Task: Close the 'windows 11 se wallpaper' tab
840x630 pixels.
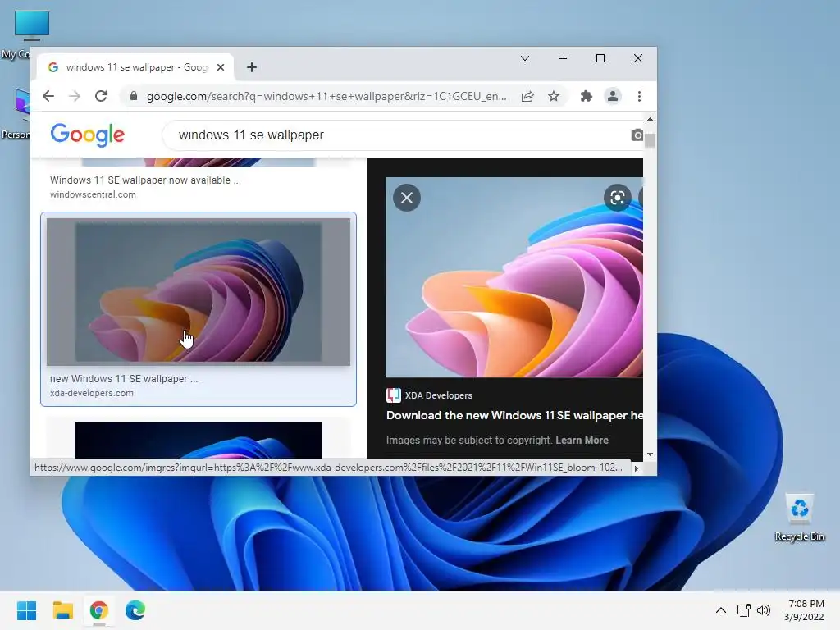Action: pos(221,67)
